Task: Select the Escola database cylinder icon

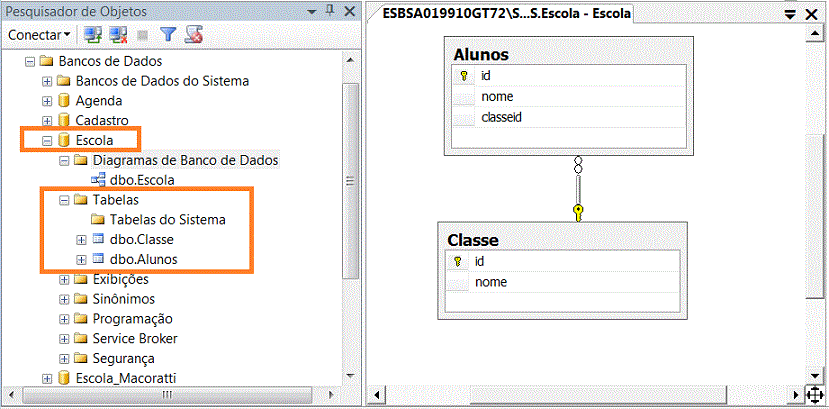Action: 64,140
